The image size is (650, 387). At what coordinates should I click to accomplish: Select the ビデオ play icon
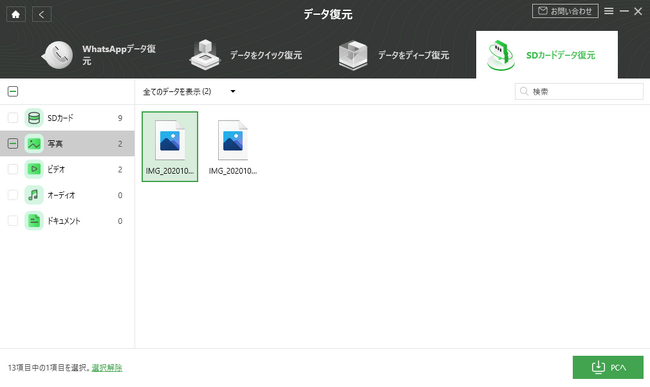(34, 169)
